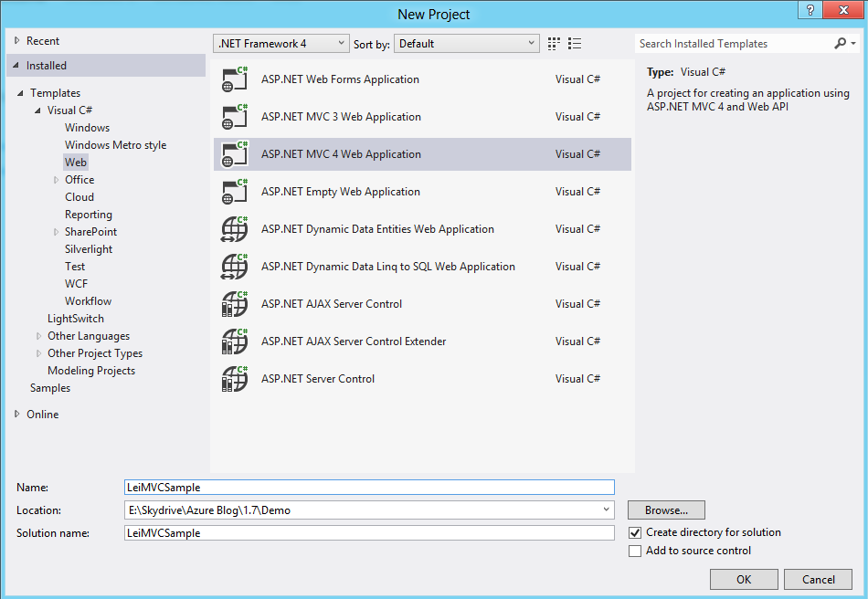
Task: Click the search magnifier icon
Action: (840, 43)
